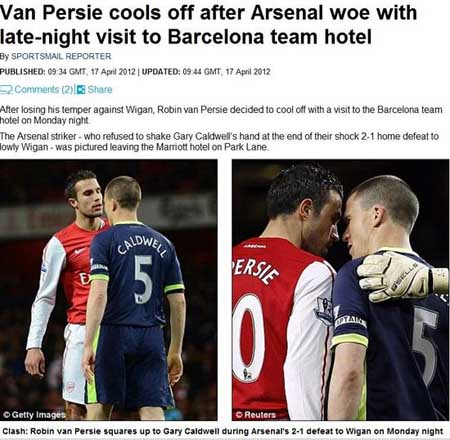Click the blue Share icon

pyautogui.click(x=81, y=89)
